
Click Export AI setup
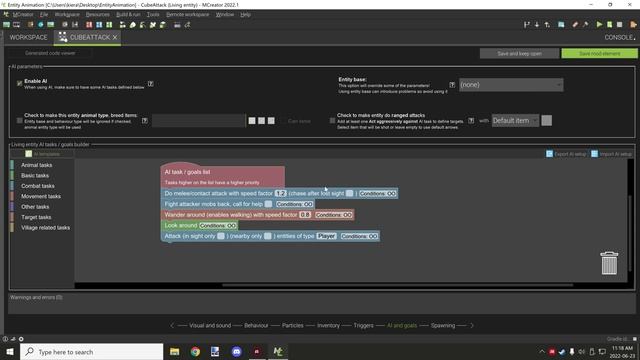pyautogui.click(x=566, y=154)
